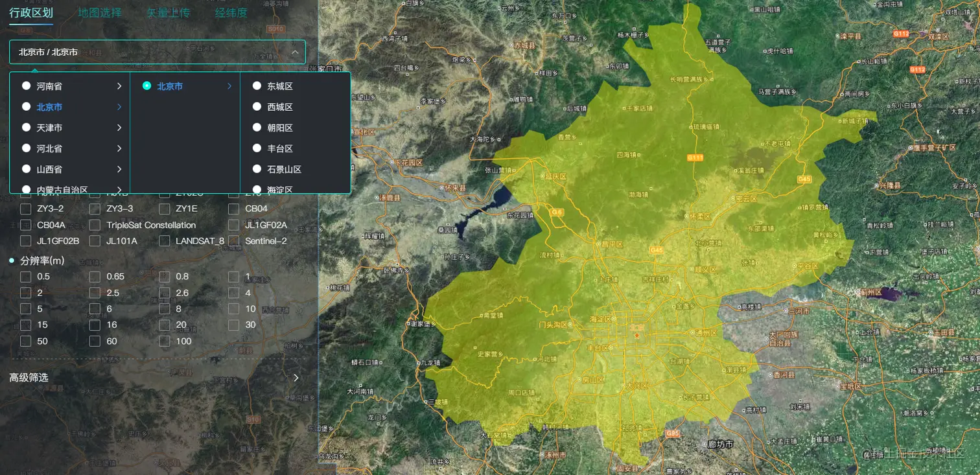Expand the 天津市 submenu arrow
980x475 pixels.
tap(119, 128)
